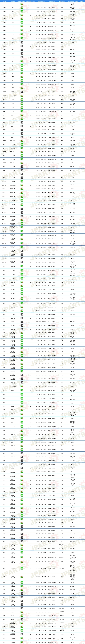The width and height of the screenshot is (85, 644).
Task: Click diesel icon in VW PASSAT 1.9 AFN row
Action: point(22,619)
